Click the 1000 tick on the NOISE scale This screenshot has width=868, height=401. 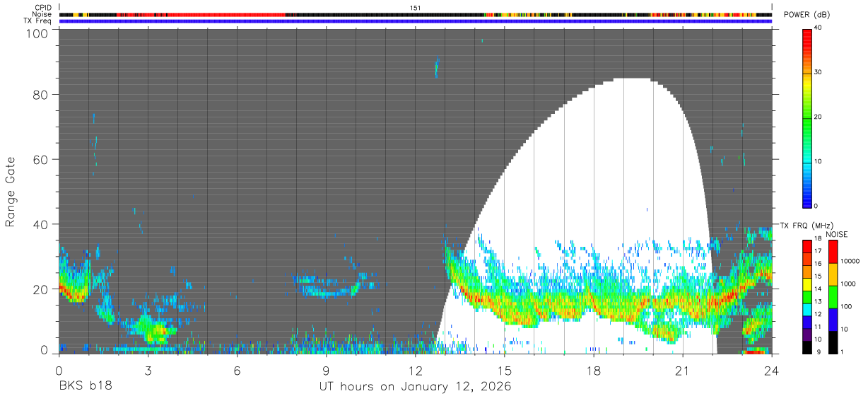[850, 284]
